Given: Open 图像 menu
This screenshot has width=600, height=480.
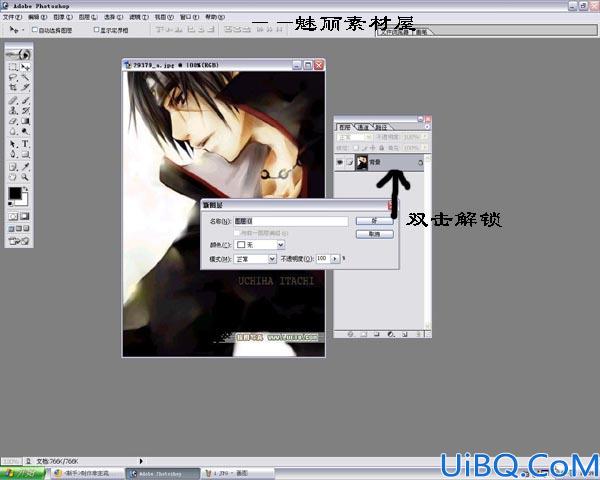Looking at the screenshot, I should tap(63, 17).
